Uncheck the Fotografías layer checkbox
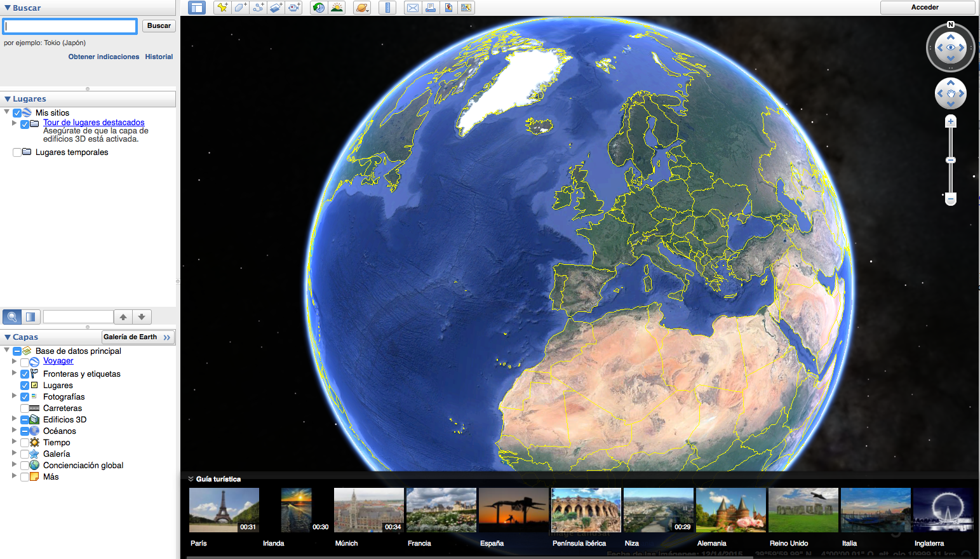 tap(25, 397)
